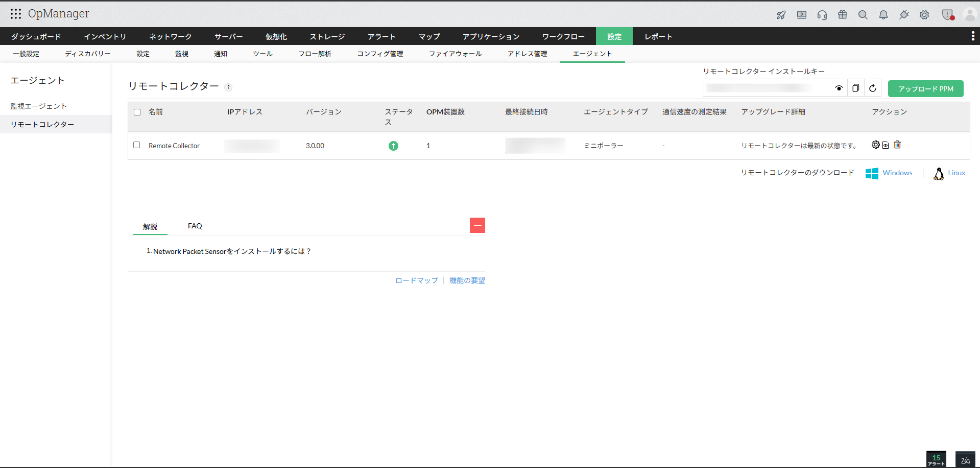Open the 15 alarms counter

(x=936, y=459)
